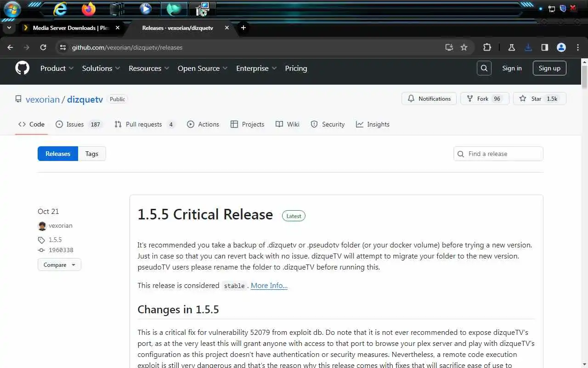
Task: Click the Latest release badge
Action: [294, 216]
